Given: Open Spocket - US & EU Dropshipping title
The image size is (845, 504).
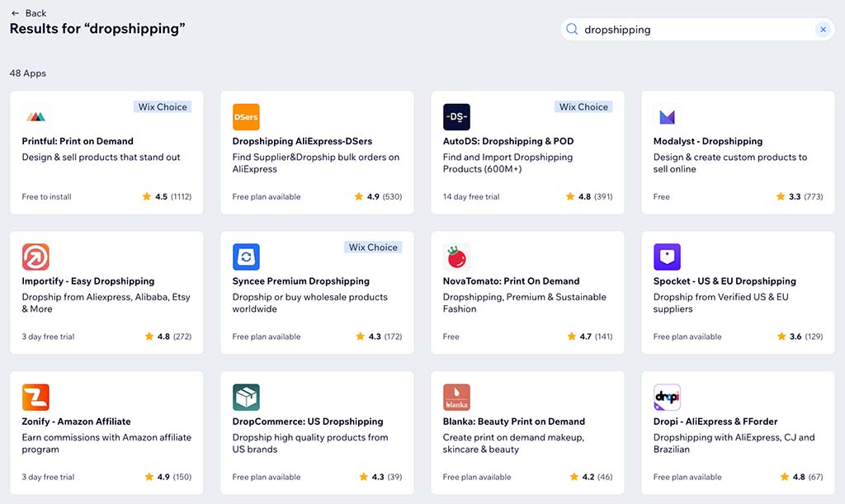Looking at the screenshot, I should (725, 281).
